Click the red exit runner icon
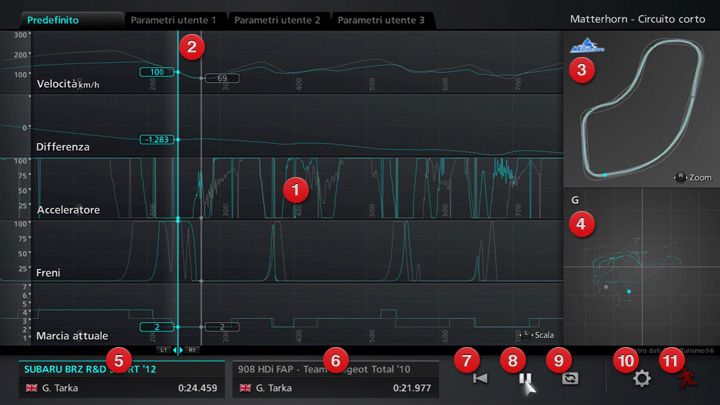 coord(685,379)
